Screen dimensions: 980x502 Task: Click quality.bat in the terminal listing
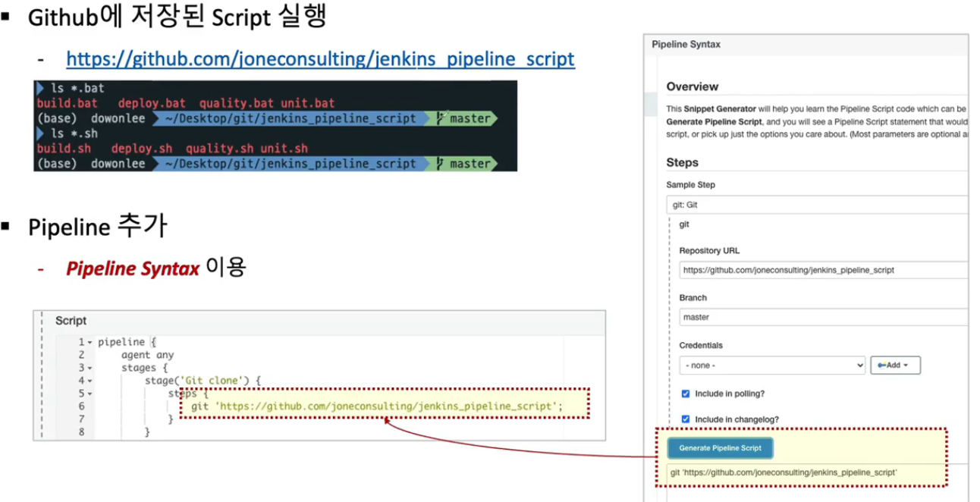tap(237, 103)
